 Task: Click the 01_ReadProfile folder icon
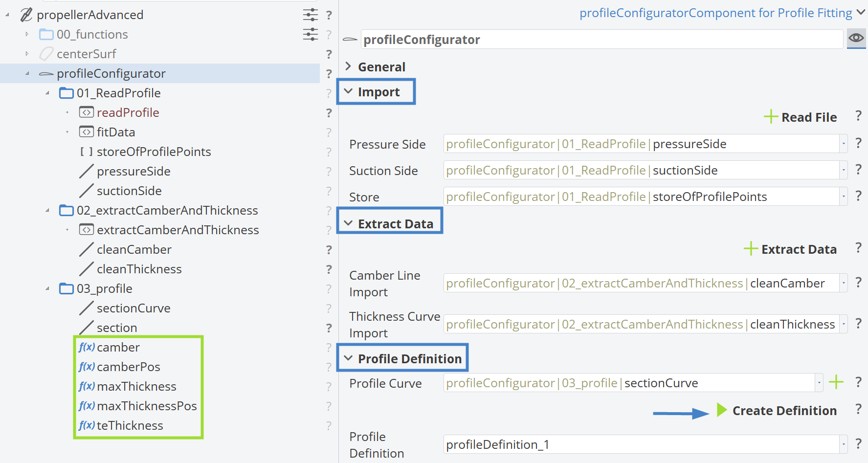tap(67, 93)
